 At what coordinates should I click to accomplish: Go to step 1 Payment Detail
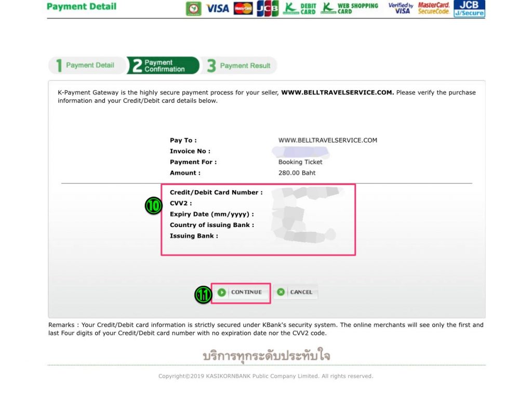coord(87,65)
